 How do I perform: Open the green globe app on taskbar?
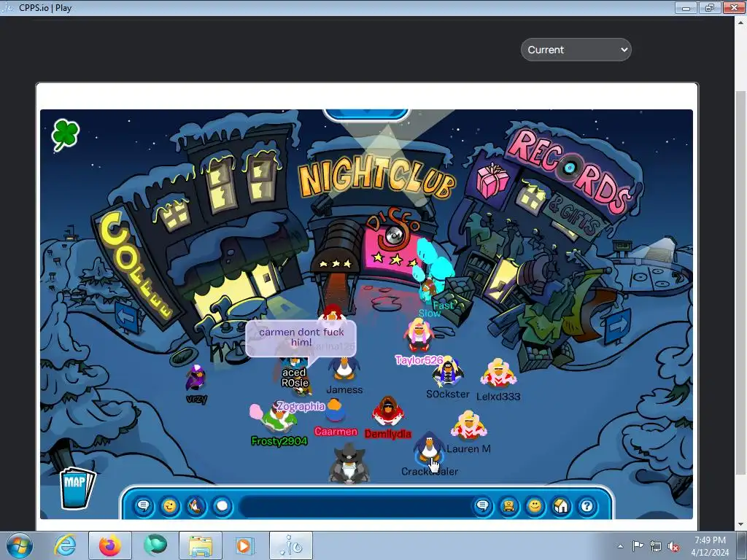[x=155, y=545]
